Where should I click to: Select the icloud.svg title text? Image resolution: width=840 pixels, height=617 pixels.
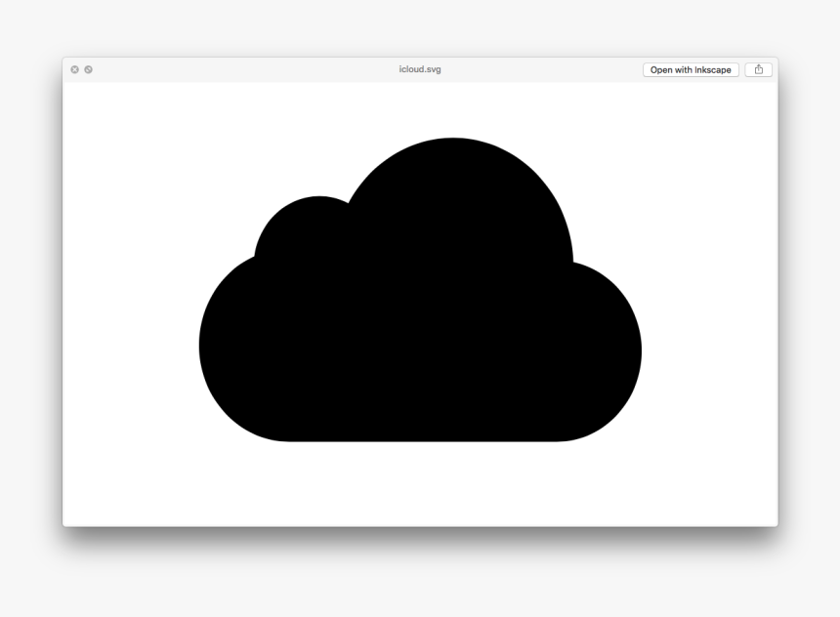click(420, 69)
